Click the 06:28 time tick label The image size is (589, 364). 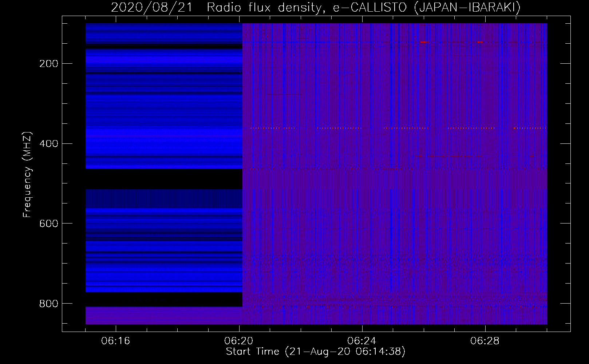coord(485,341)
